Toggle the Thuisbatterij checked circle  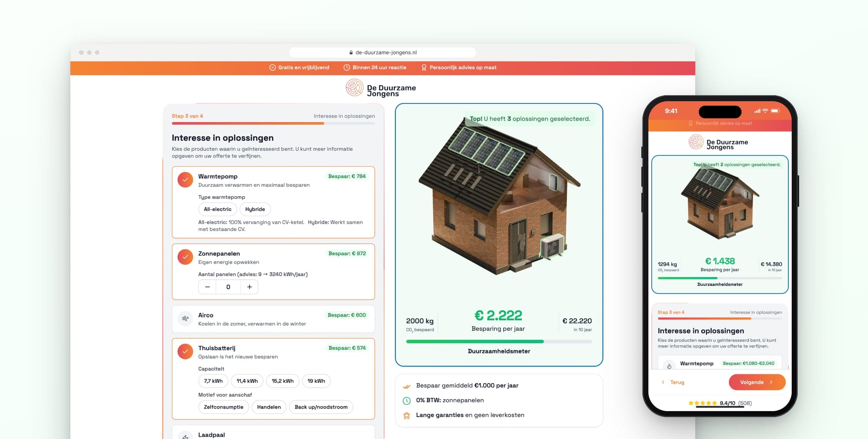185,351
